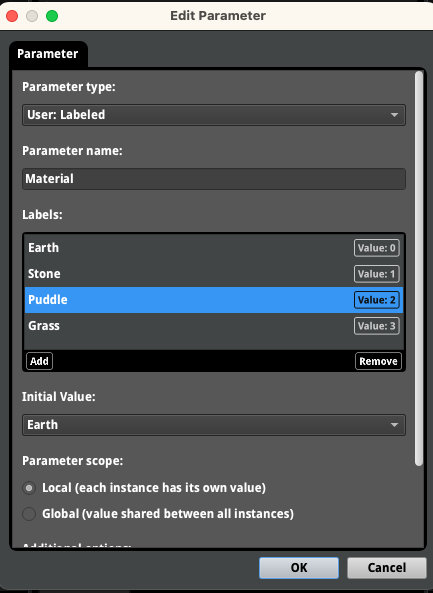
Task: Add a new label
Action: (39, 361)
